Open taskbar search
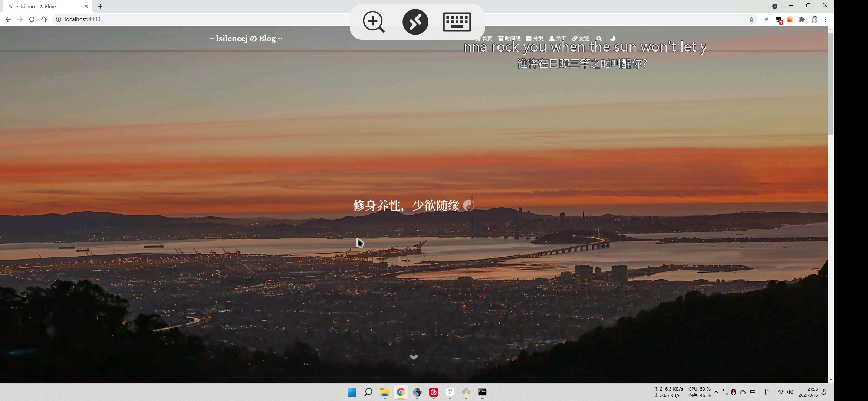The width and height of the screenshot is (868, 401). pos(368,392)
